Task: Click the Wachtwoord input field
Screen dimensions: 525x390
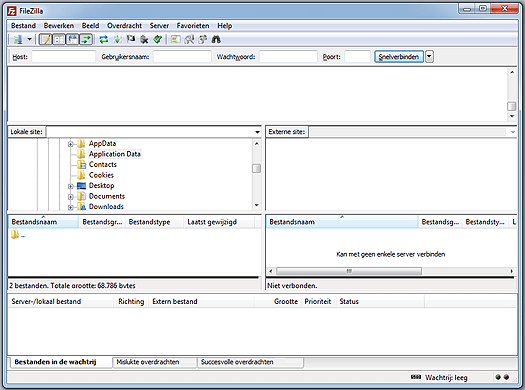Action: click(288, 57)
